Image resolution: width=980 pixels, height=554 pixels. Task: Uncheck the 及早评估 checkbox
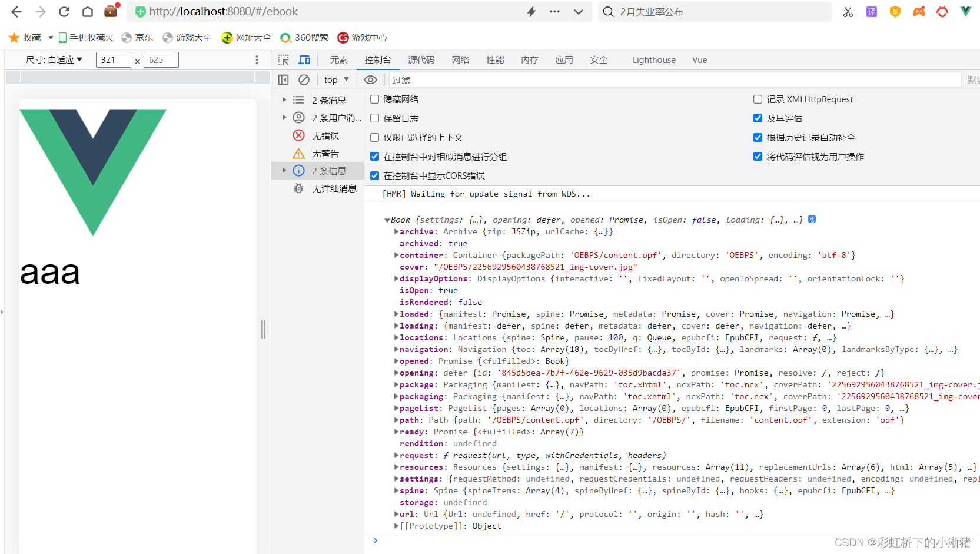click(x=758, y=118)
